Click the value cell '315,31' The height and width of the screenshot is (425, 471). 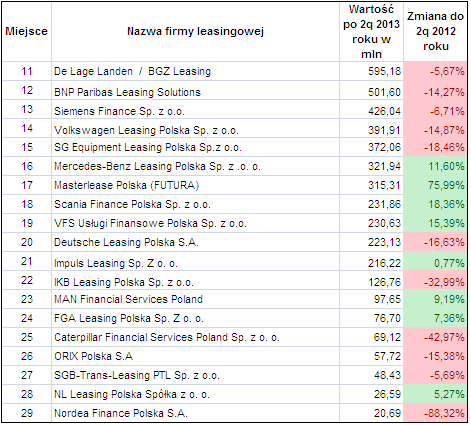coord(371,185)
